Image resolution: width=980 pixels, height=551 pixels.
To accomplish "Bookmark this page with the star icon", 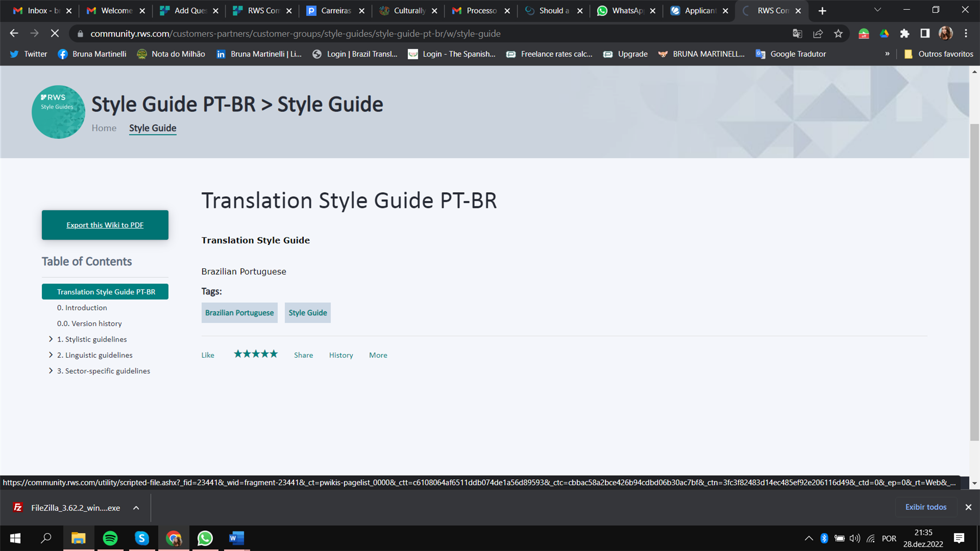I will point(838,33).
